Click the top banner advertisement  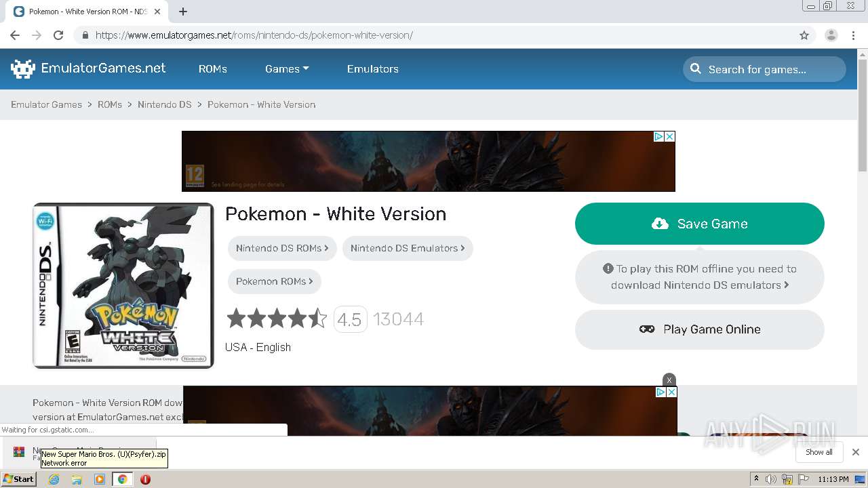[429, 161]
